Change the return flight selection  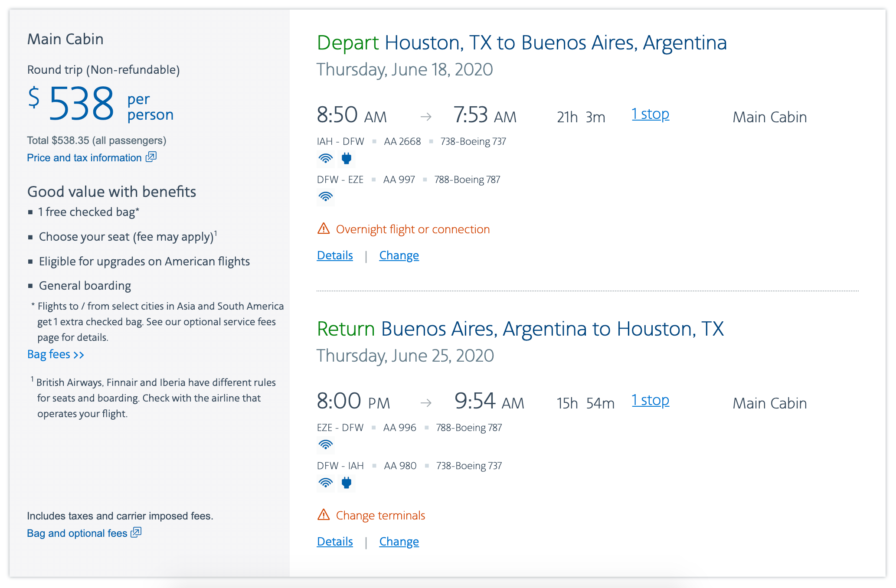coord(399,542)
